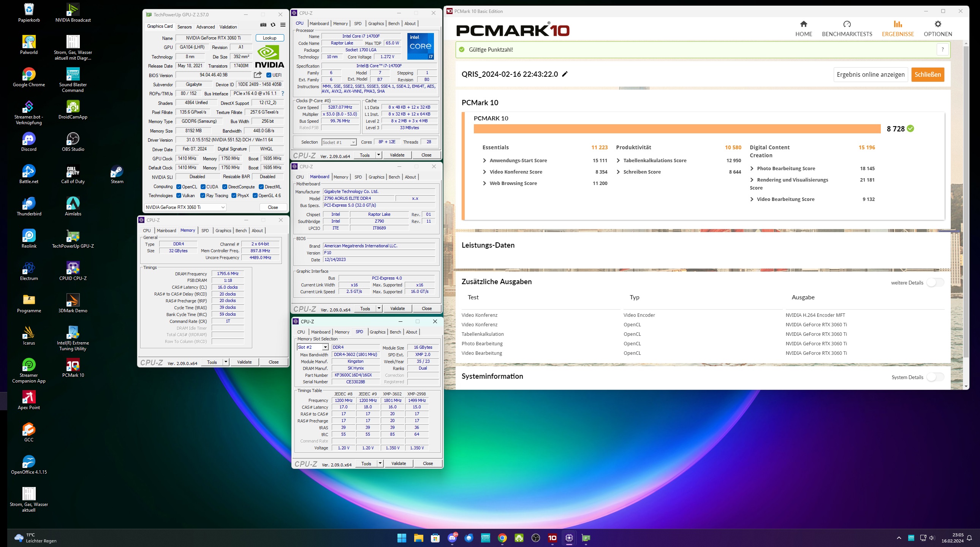The width and height of the screenshot is (980, 547).
Task: Toggle DirectML checkbox in GPU-Z
Action: (x=261, y=187)
